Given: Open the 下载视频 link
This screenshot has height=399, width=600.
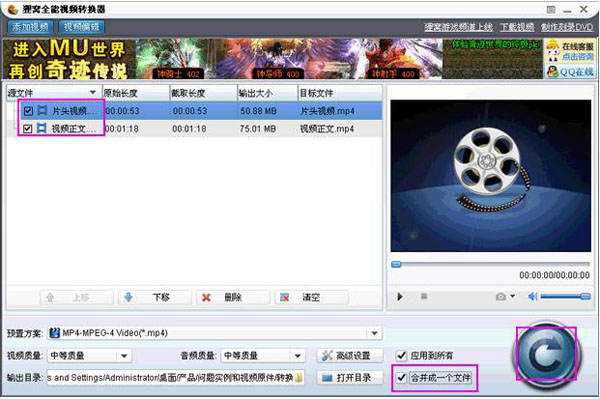Looking at the screenshot, I should point(517,27).
